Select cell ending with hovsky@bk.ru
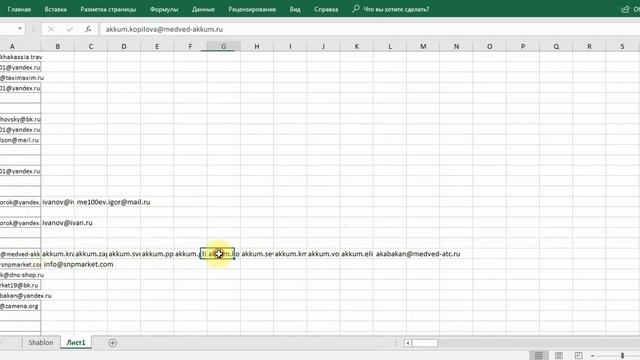The image size is (640, 360). pos(20,119)
